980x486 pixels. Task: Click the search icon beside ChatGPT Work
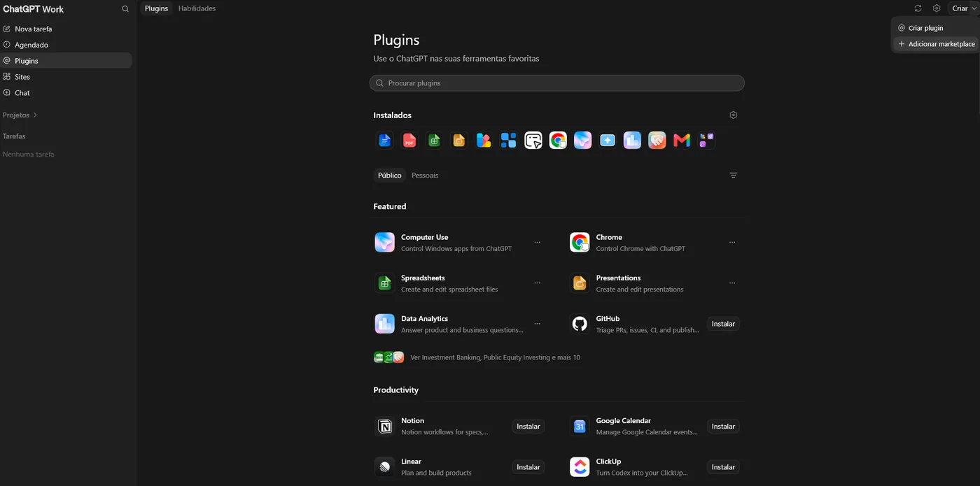coord(125,9)
